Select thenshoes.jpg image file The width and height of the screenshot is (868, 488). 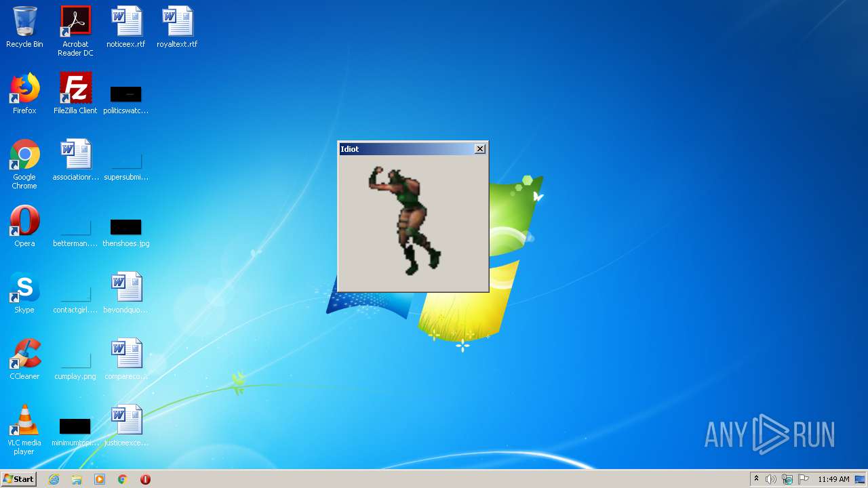126,233
